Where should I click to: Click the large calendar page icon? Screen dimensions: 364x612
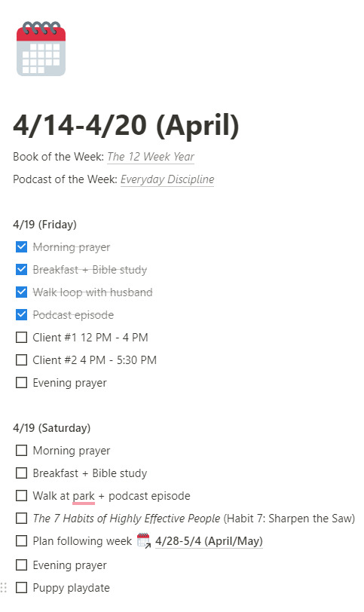41,48
